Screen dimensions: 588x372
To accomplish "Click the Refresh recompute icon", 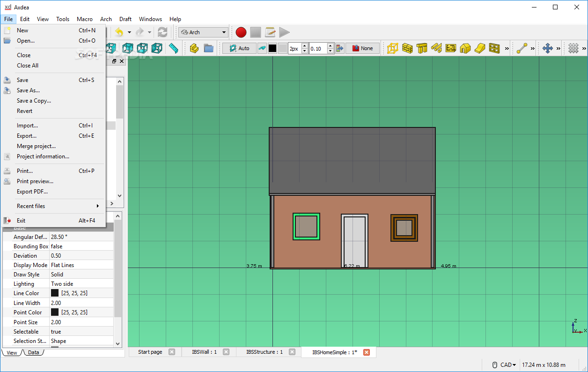I will point(162,32).
